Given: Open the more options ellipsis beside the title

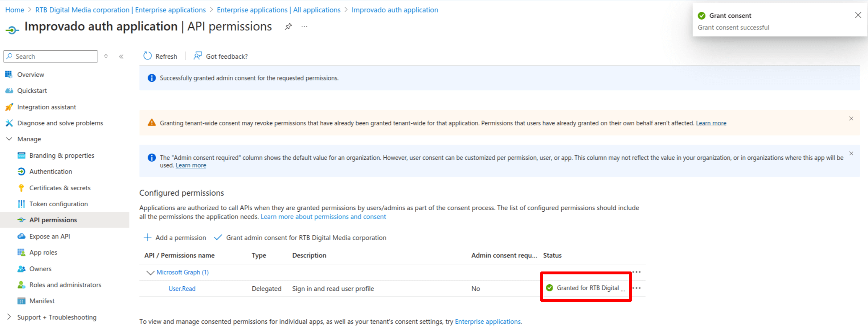Looking at the screenshot, I should 304,26.
